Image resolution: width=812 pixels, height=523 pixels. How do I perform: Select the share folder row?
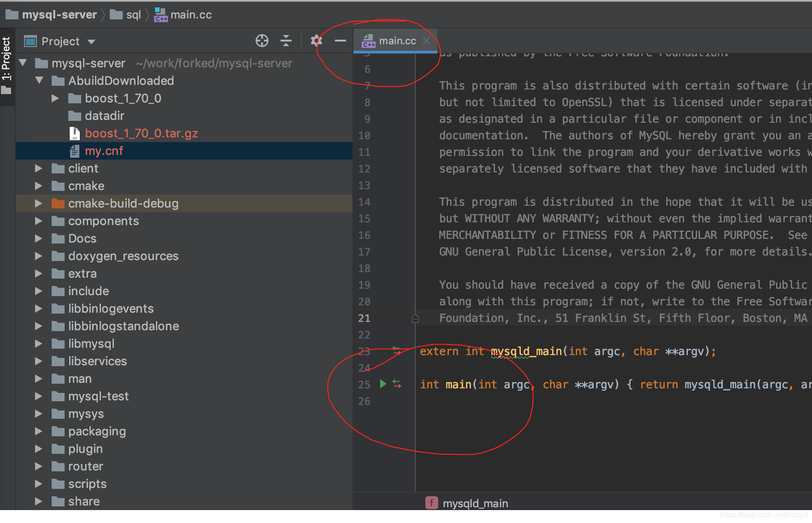coord(184,501)
